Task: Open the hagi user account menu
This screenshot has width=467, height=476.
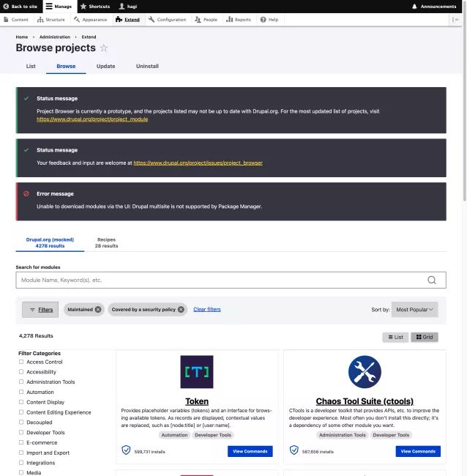Action: (128, 7)
